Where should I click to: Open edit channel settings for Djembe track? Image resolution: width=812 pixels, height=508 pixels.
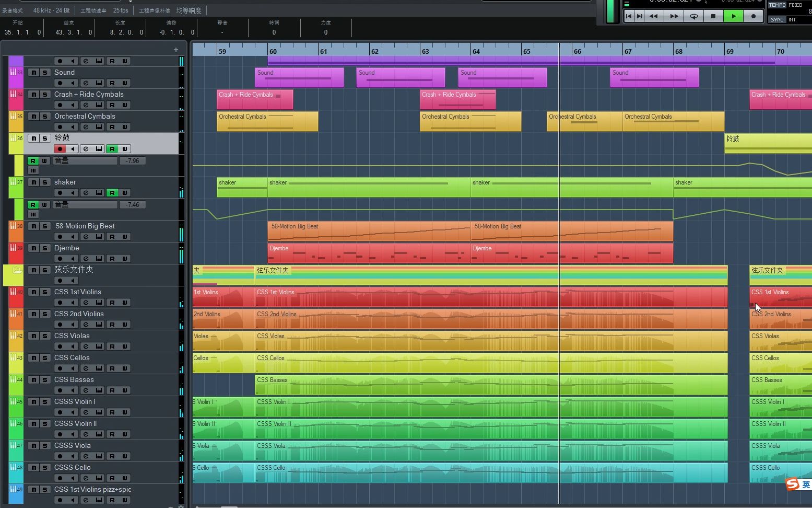tap(86, 259)
